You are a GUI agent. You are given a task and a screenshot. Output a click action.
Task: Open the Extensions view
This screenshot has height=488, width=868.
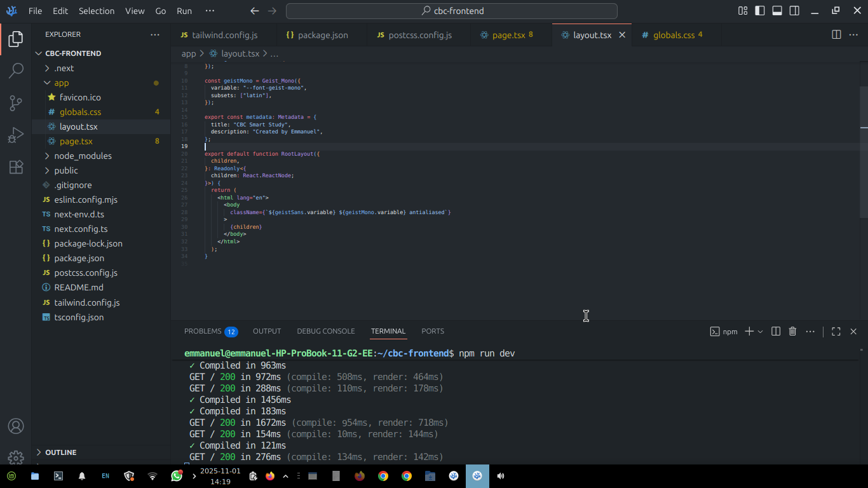pos(16,167)
